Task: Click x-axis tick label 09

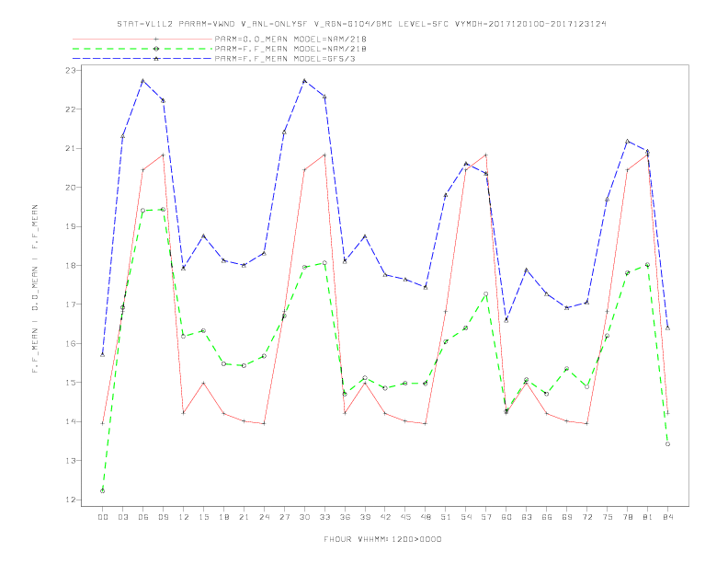Action: [x=163, y=517]
